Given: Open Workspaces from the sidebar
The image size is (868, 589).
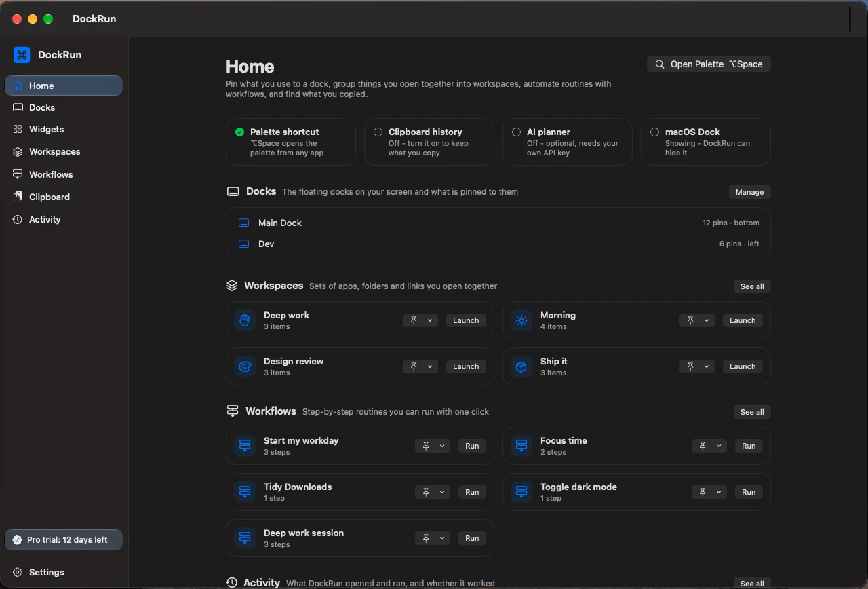Looking at the screenshot, I should pos(64,151).
